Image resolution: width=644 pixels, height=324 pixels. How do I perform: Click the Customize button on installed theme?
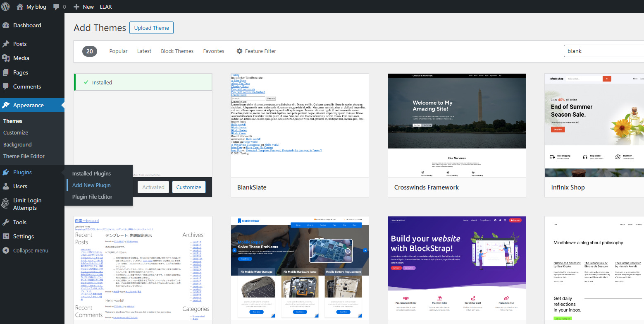pyautogui.click(x=188, y=187)
